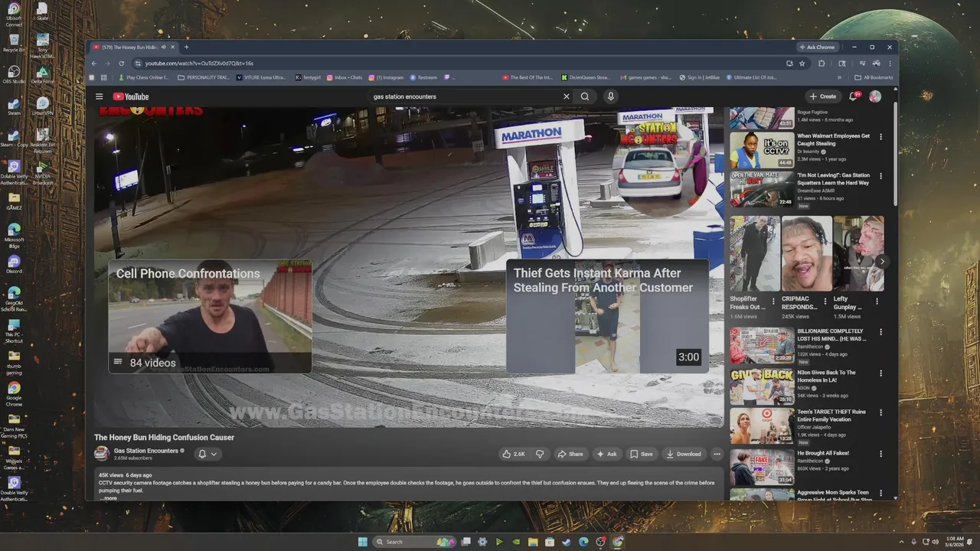Open options for 'When Walmart Employees Get Caught Stealing'
The height and width of the screenshot is (551, 980).
pos(880,136)
